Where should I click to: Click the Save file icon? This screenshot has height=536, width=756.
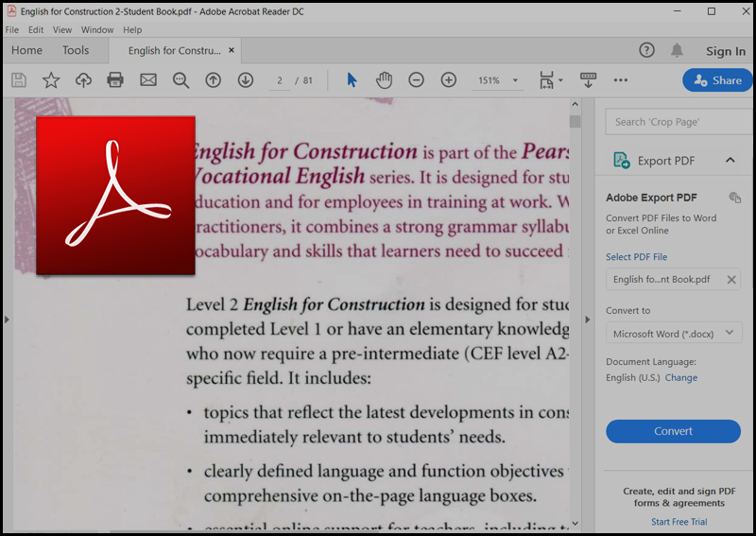[19, 80]
